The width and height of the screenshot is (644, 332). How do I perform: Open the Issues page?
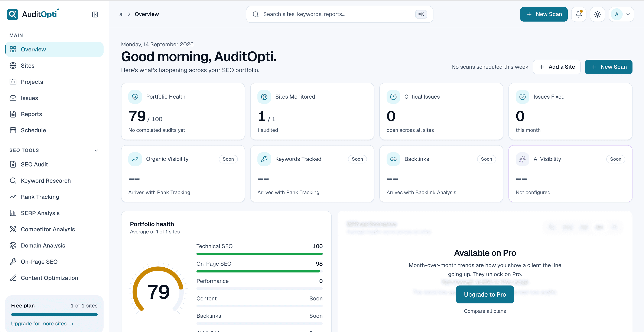point(54,98)
